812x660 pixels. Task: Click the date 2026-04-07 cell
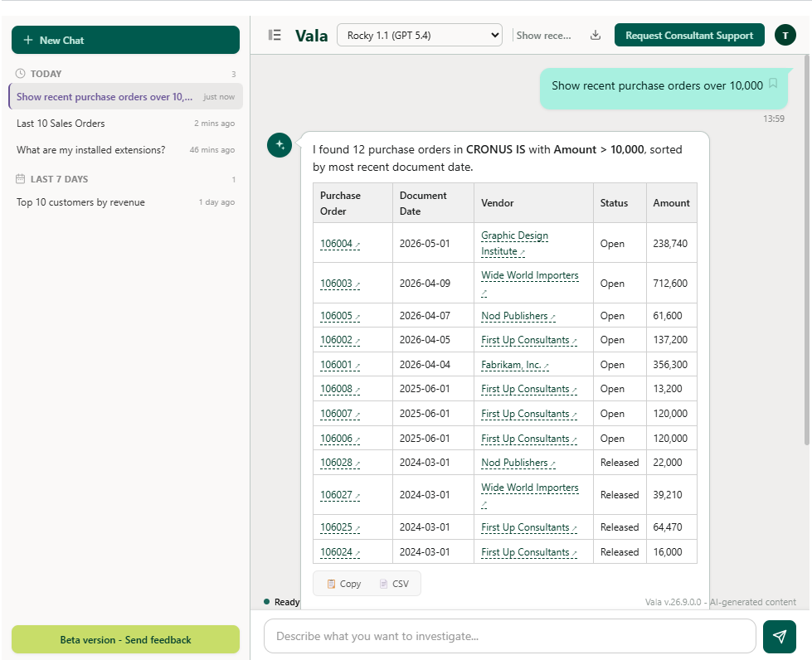click(433, 316)
